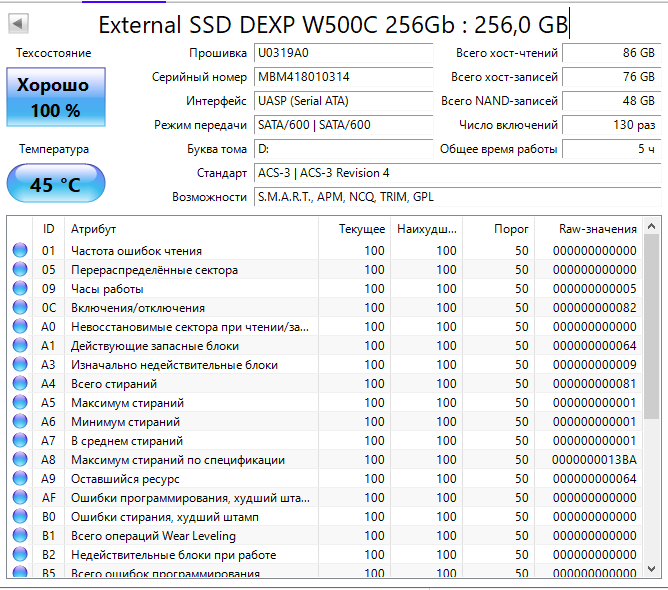Click the previous disk arrow button
668x590 pixels.
coord(19,23)
